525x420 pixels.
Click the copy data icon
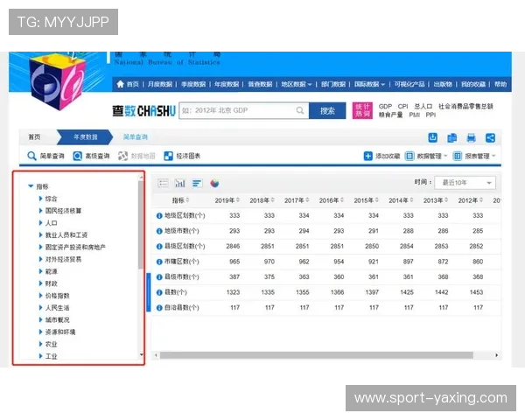(452, 137)
